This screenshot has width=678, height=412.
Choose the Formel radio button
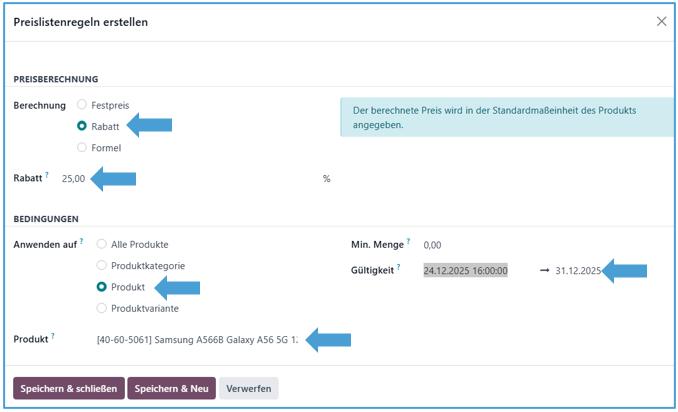tap(82, 148)
